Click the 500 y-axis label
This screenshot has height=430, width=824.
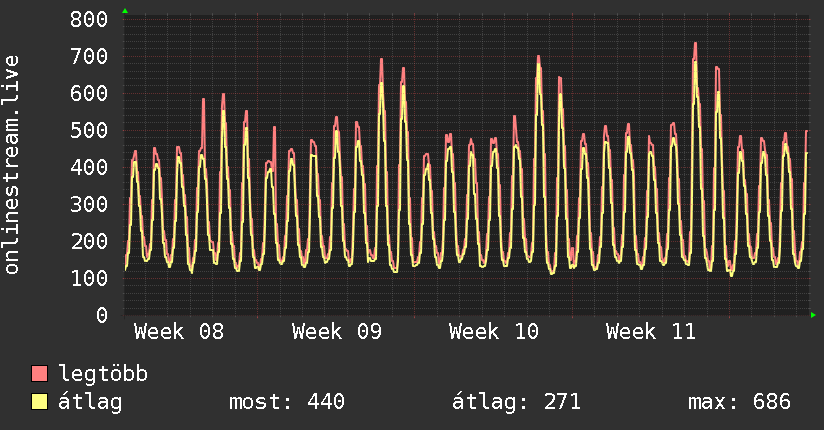pyautogui.click(x=90, y=130)
